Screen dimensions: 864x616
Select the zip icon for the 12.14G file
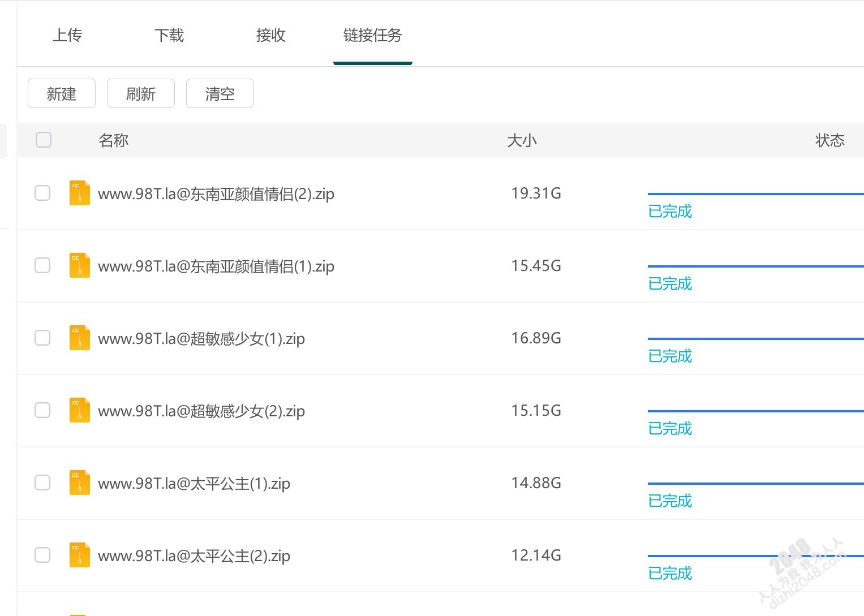(x=79, y=555)
